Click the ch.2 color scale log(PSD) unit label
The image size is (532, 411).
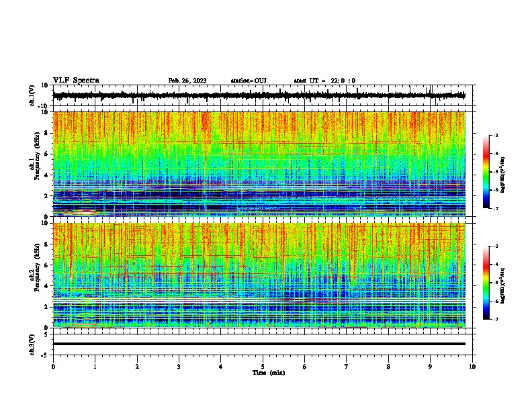tap(503, 286)
